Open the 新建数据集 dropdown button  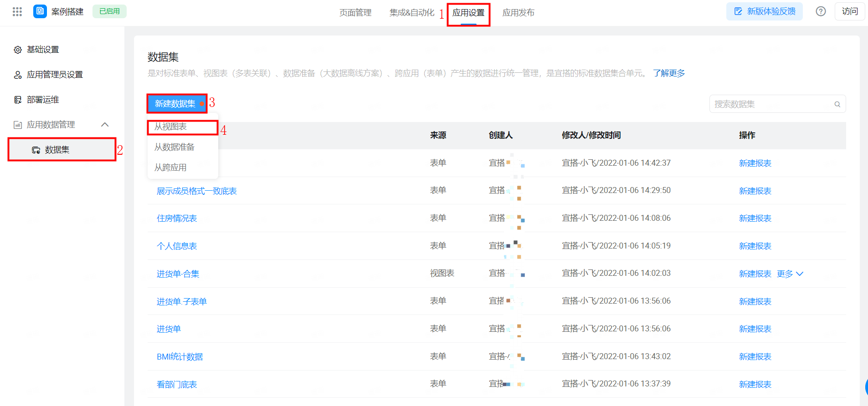[176, 104]
